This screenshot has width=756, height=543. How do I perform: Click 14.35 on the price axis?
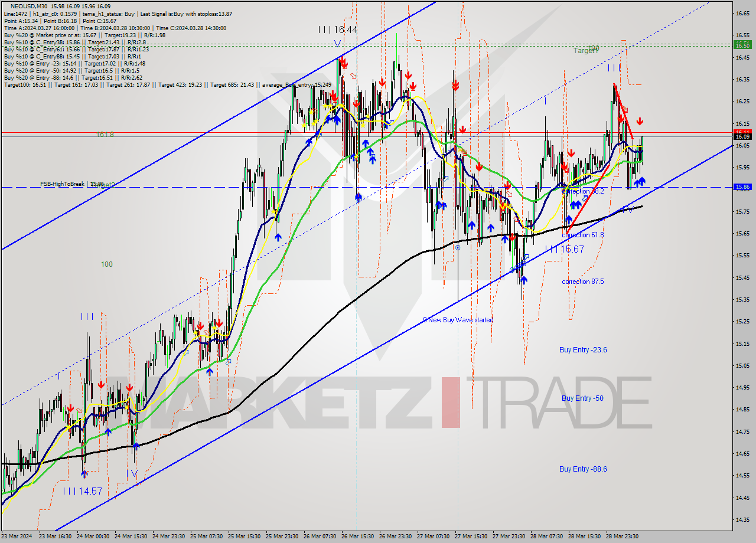click(742, 520)
